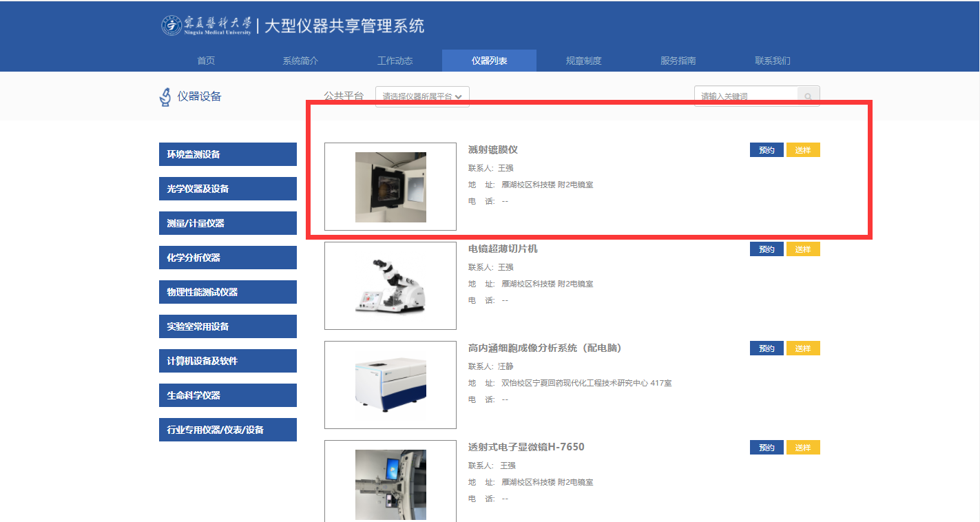
Task: Click the keyword search input field
Action: pos(746,96)
